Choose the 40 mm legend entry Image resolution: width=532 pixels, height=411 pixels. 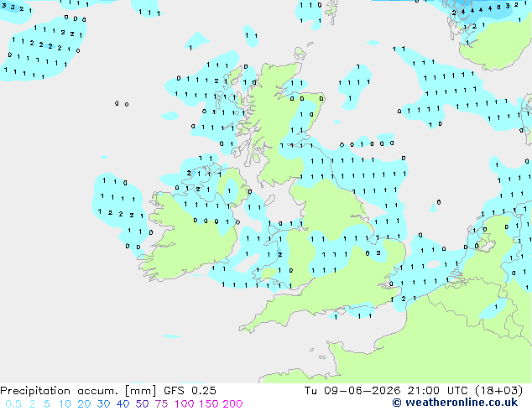123,404
